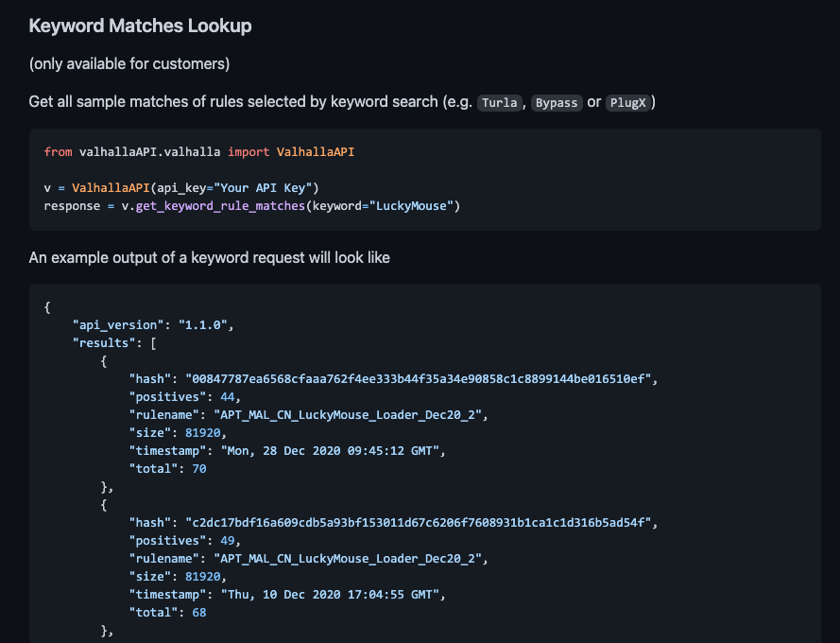Screen dimensions: 840x643
Task: Select the Turla inline code keyword
Action: click(x=499, y=102)
